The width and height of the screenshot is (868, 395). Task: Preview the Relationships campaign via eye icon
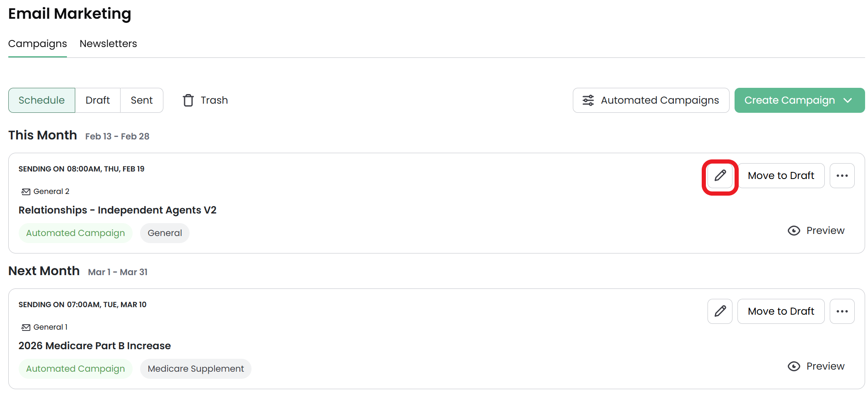tap(794, 231)
